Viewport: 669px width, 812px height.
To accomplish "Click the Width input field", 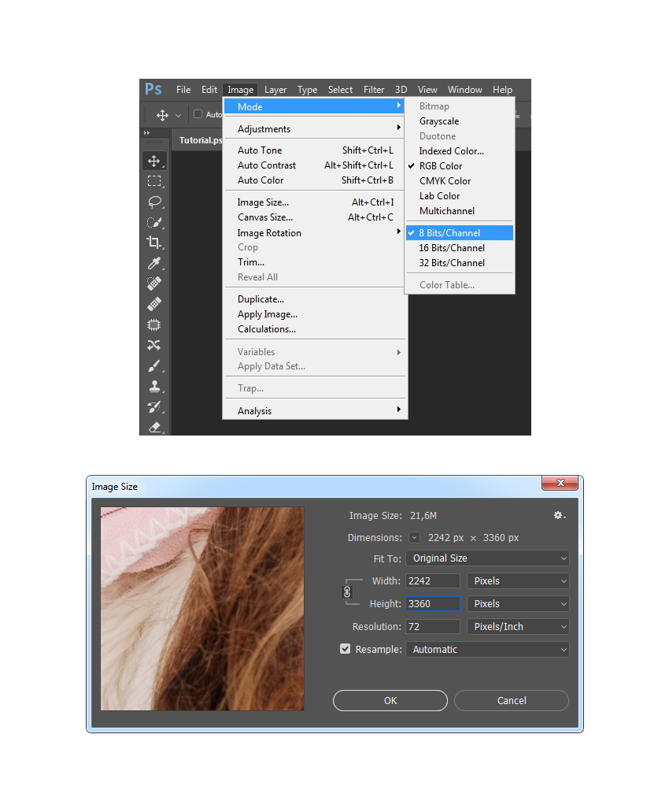I will click(433, 581).
